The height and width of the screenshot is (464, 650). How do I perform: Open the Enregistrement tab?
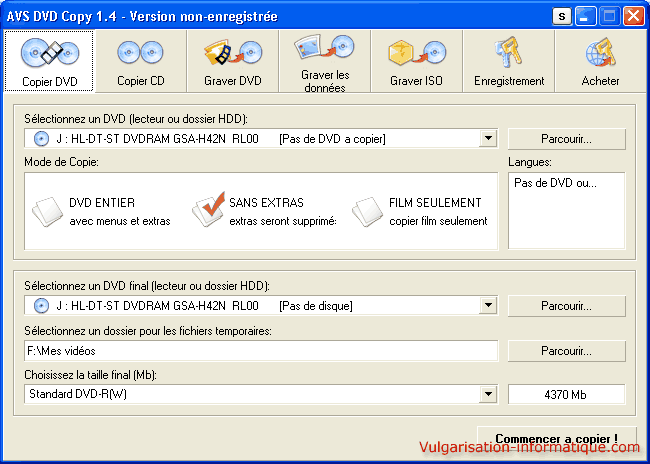tap(509, 61)
